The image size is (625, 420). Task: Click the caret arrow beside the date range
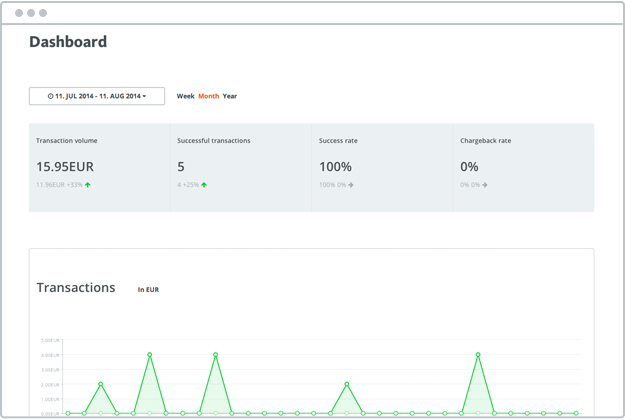point(145,97)
